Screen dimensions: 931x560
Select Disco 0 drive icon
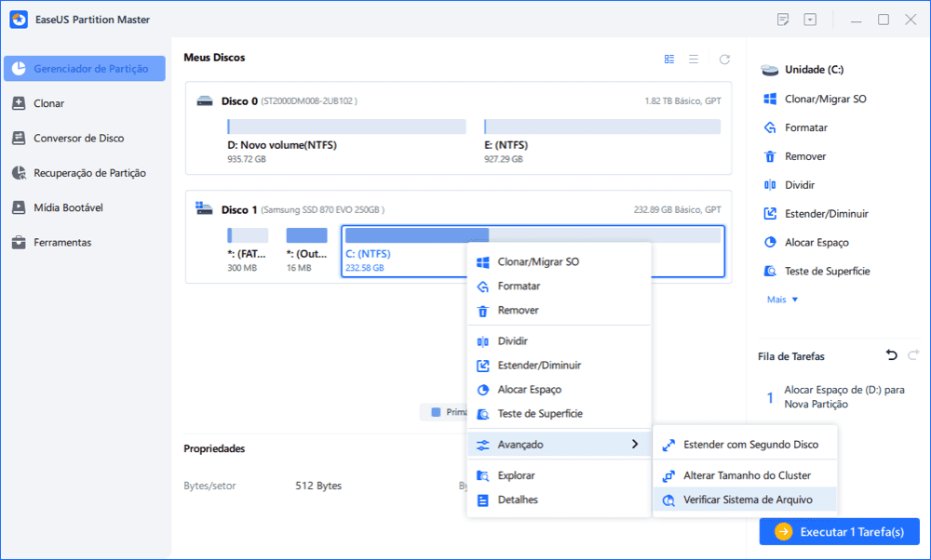pos(205,100)
